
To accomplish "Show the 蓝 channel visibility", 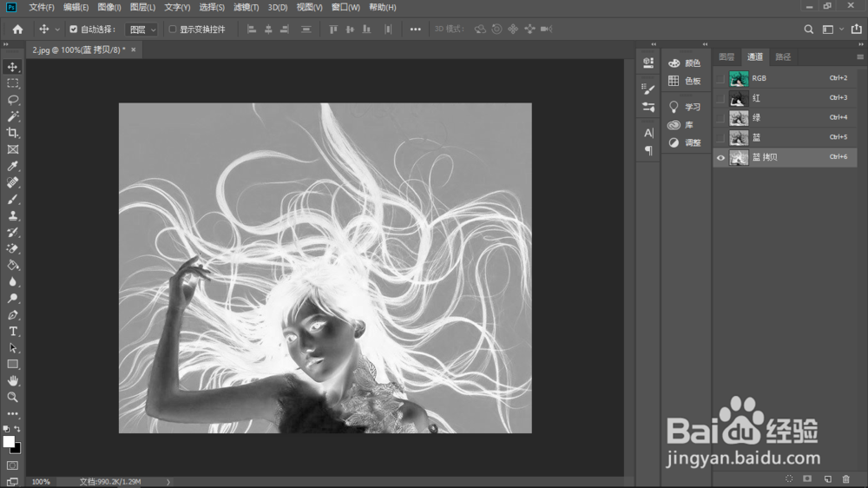I will (x=720, y=138).
